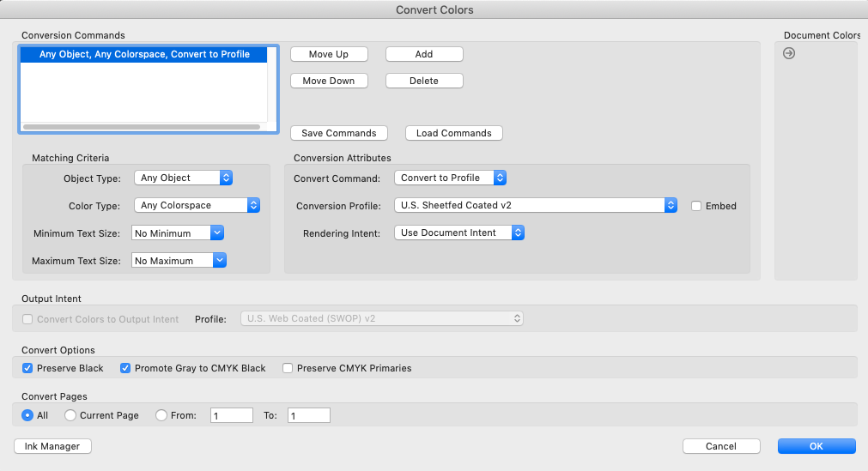Image resolution: width=868 pixels, height=471 pixels.
Task: Select the All pages radio button
Action: (x=28, y=415)
